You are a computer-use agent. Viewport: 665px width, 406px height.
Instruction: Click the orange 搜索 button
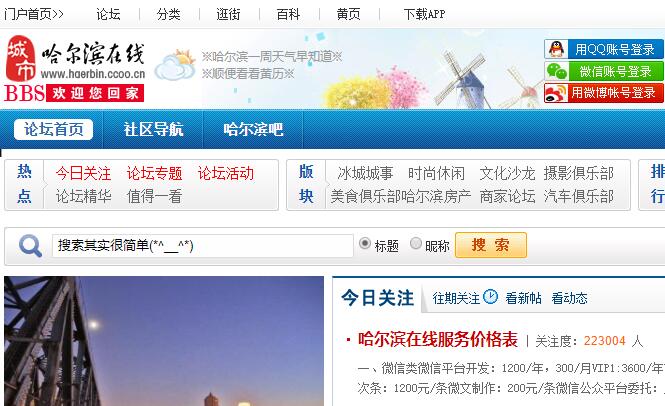tap(491, 245)
